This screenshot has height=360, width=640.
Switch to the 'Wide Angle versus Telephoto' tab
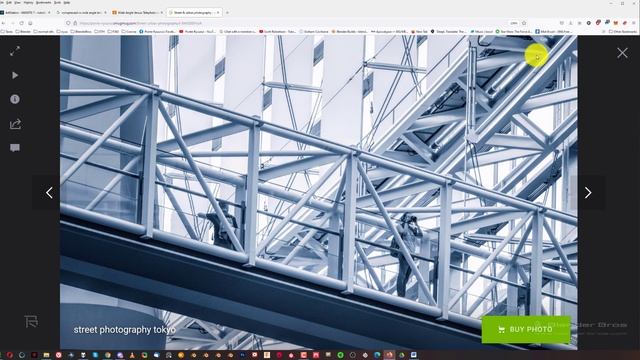coord(138,13)
